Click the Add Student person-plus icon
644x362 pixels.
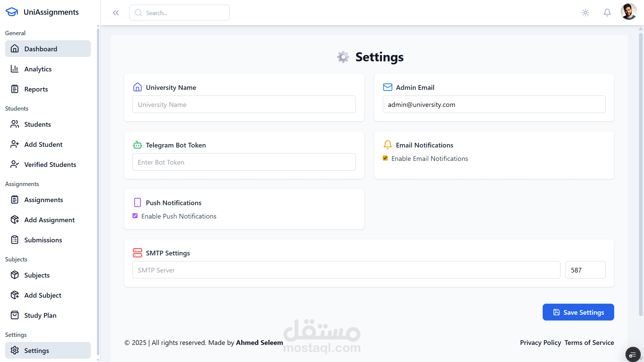pyautogui.click(x=14, y=144)
